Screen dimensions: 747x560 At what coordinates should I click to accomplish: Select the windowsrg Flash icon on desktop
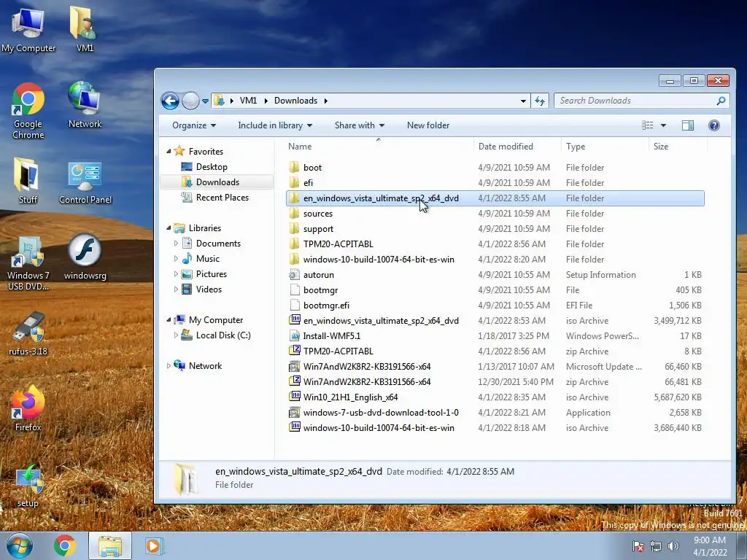pyautogui.click(x=85, y=257)
